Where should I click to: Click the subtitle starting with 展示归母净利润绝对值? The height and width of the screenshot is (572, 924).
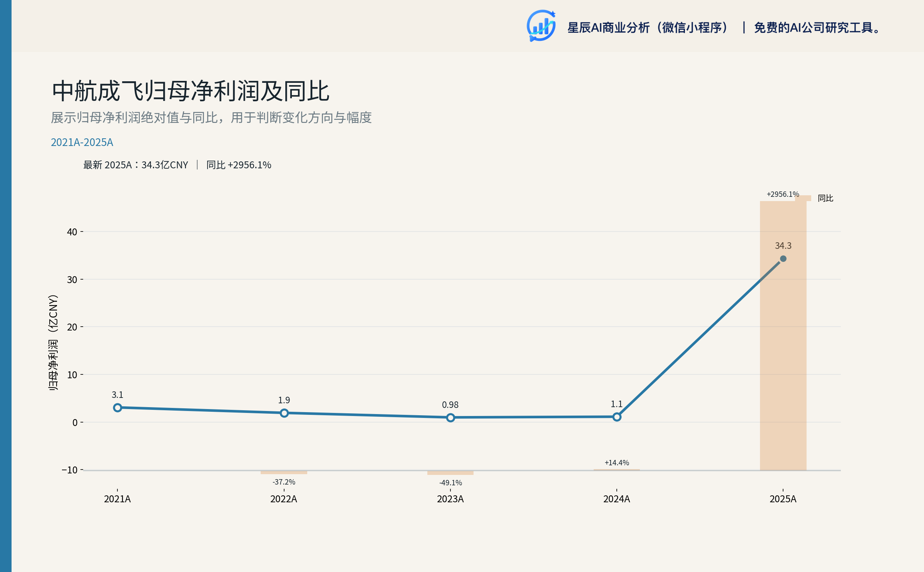tap(211, 117)
